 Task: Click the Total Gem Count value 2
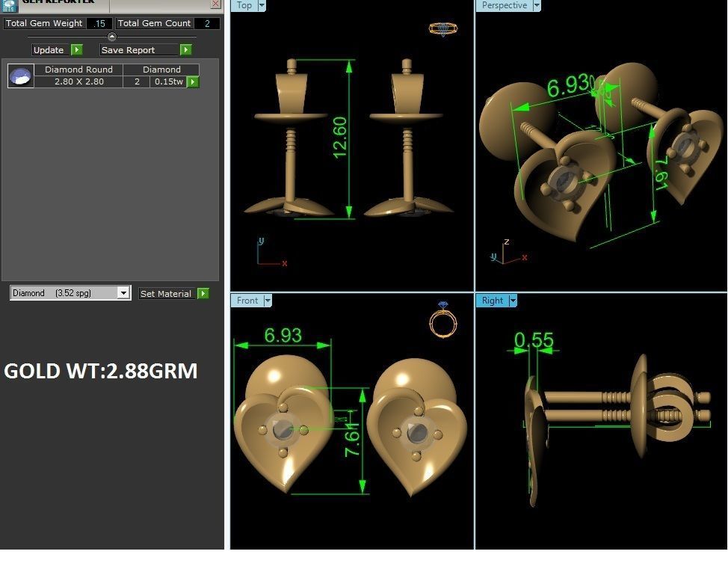tap(207, 23)
